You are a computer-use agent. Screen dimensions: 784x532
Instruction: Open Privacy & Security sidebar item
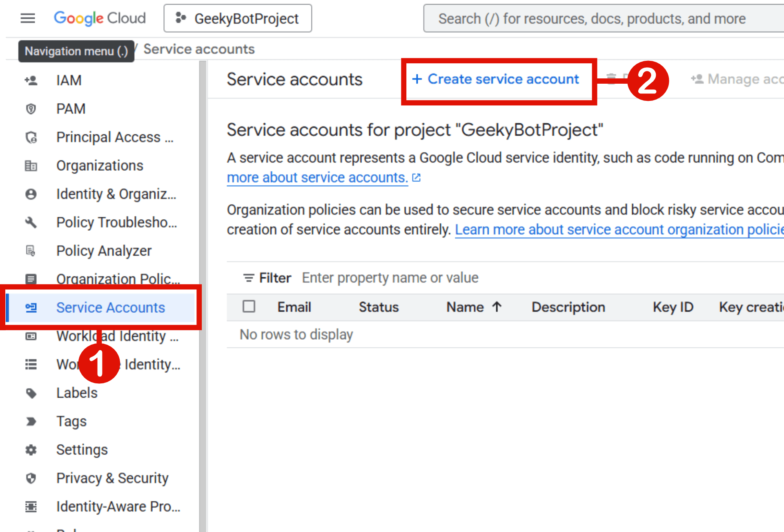[x=113, y=478]
